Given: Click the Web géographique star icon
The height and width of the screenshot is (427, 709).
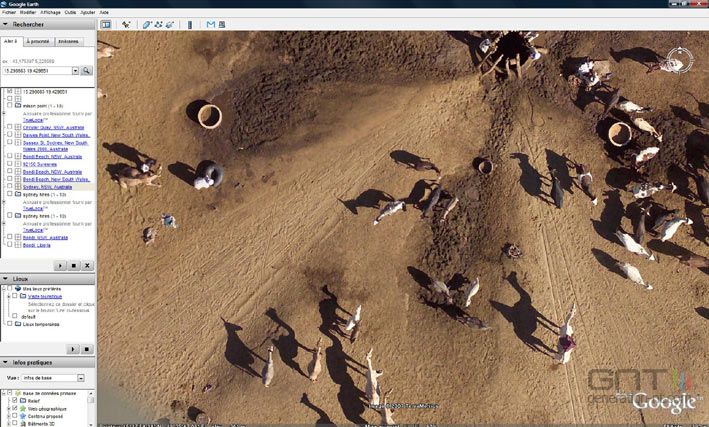Looking at the screenshot, I should tap(23, 408).
